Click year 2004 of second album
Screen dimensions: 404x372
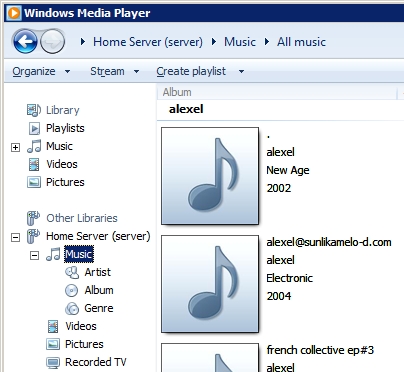279,296
